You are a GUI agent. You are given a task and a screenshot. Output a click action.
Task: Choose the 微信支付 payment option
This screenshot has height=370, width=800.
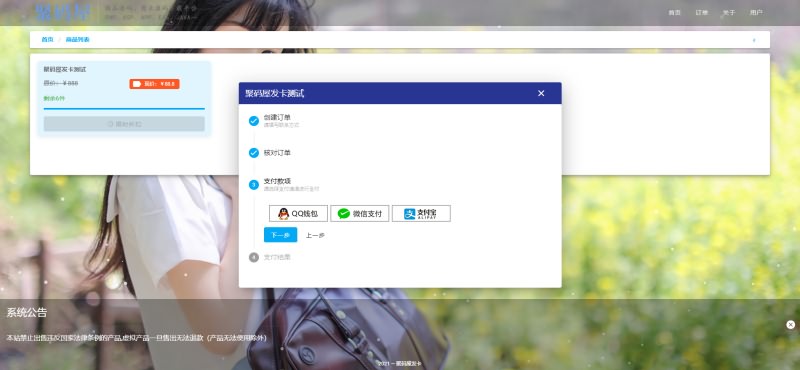click(360, 213)
